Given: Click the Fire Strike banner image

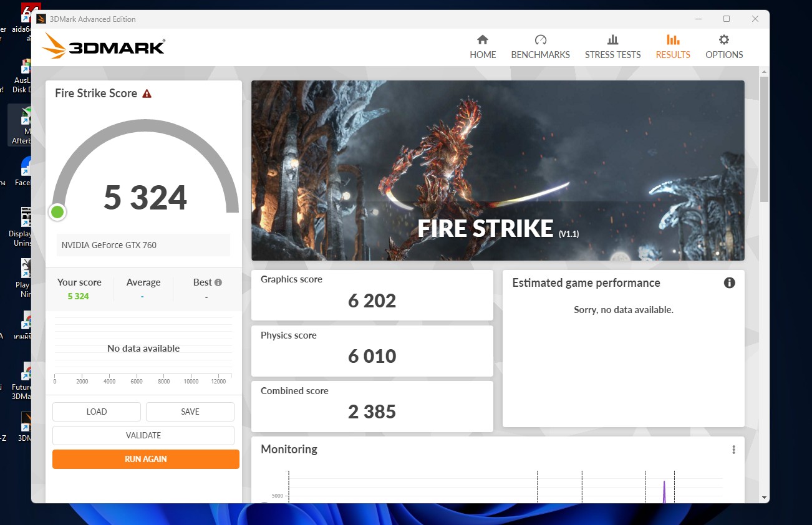Looking at the screenshot, I should tap(498, 170).
